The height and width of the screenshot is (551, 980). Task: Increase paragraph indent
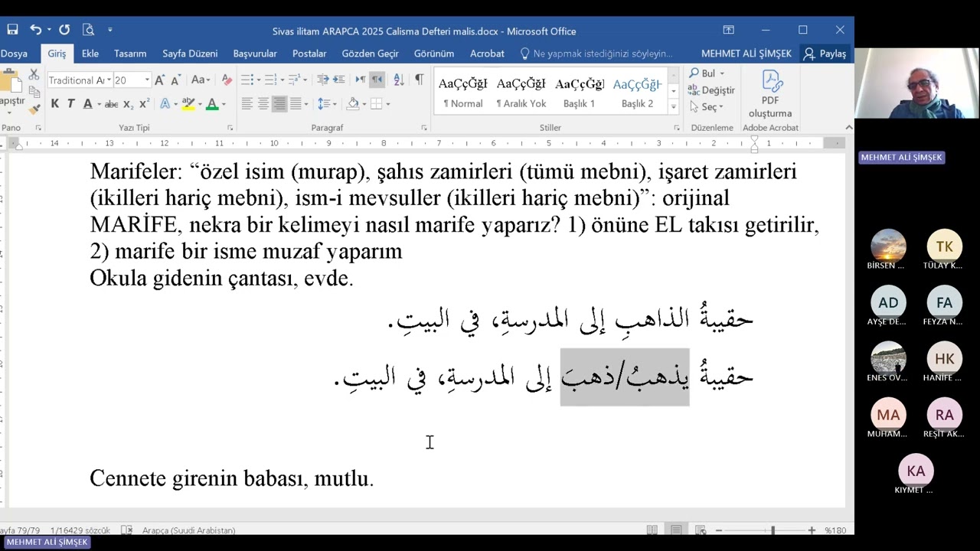pyautogui.click(x=338, y=80)
